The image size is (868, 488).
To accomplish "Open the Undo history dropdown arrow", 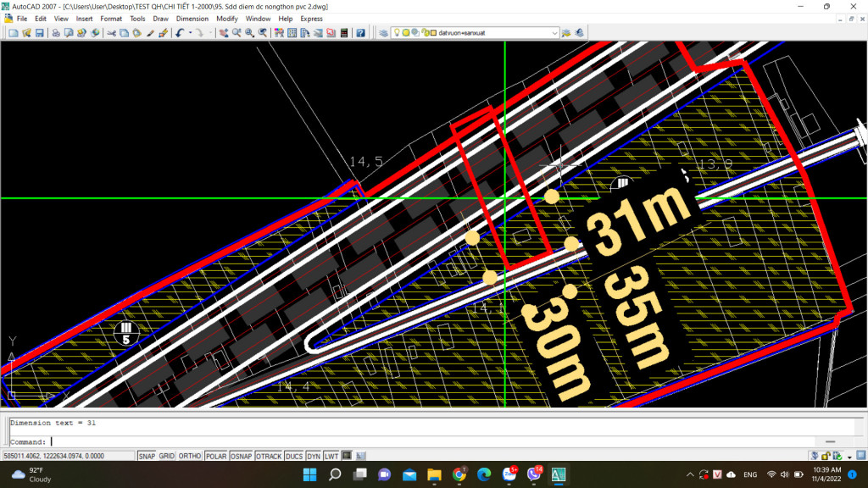I will [x=188, y=33].
